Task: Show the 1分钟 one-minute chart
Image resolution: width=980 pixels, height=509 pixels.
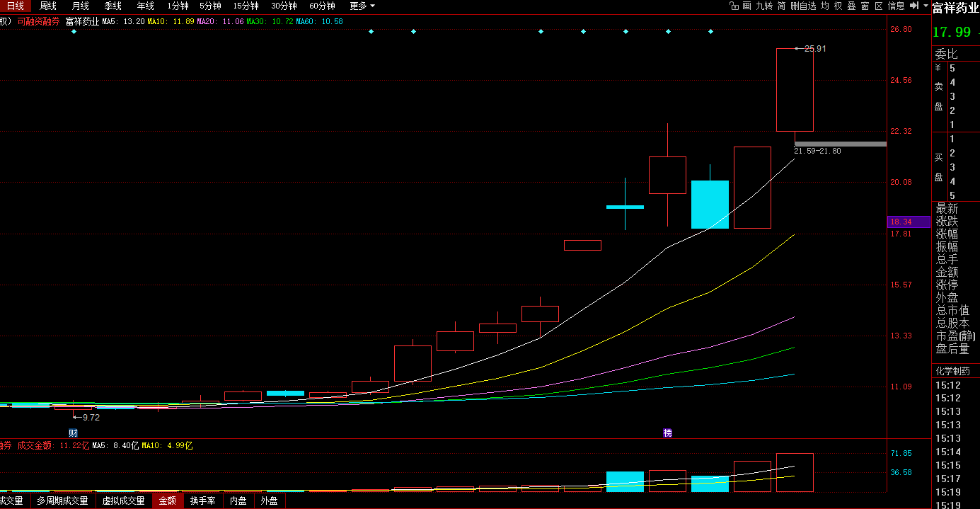Action: pyautogui.click(x=178, y=6)
